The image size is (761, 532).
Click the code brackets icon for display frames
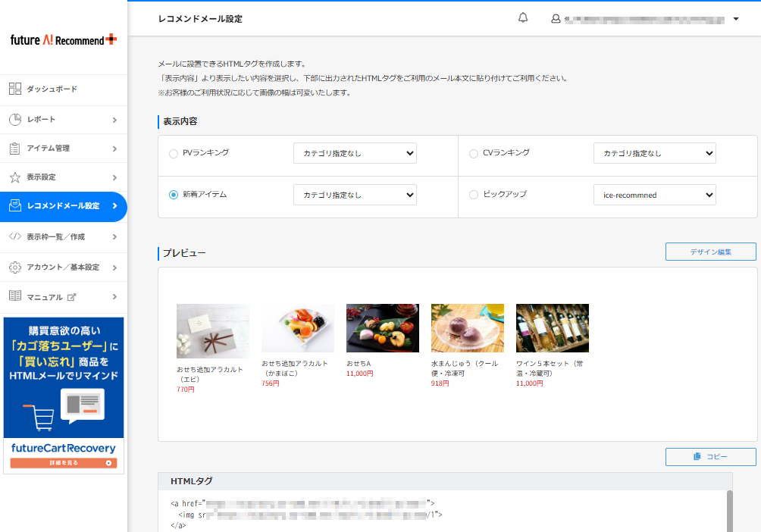15,236
